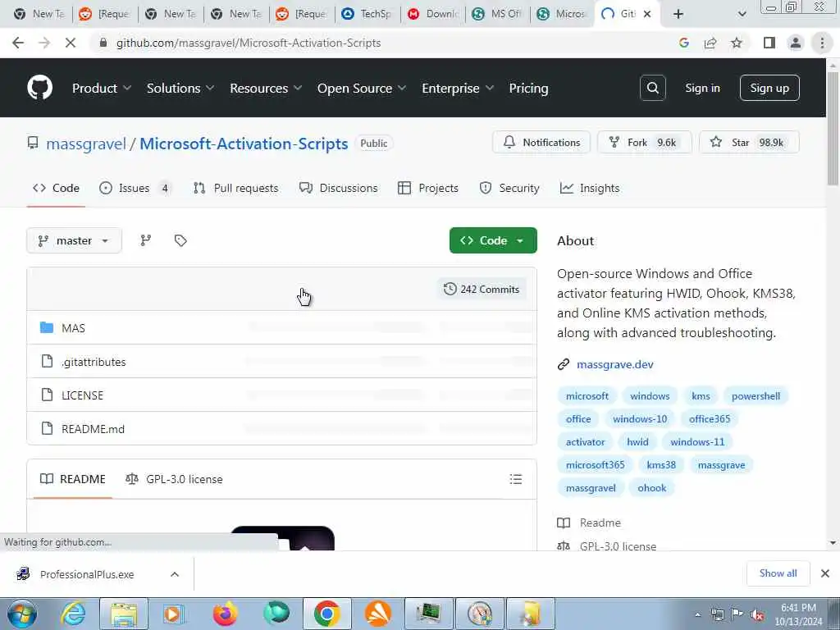Click Show all downloads
The image size is (840, 630).
(778, 573)
